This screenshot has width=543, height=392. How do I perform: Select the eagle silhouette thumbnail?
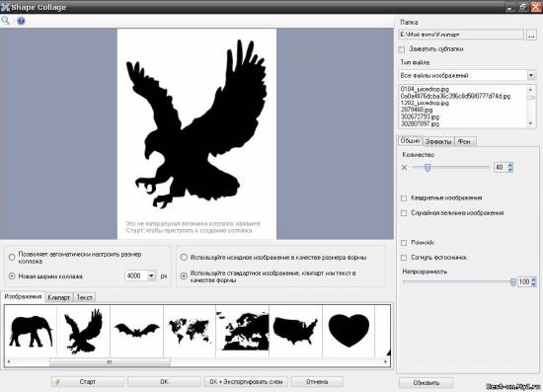pyautogui.click(x=84, y=331)
